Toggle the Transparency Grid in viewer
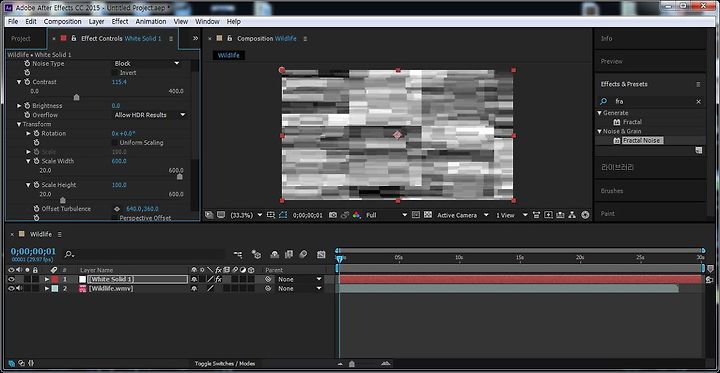 point(428,215)
